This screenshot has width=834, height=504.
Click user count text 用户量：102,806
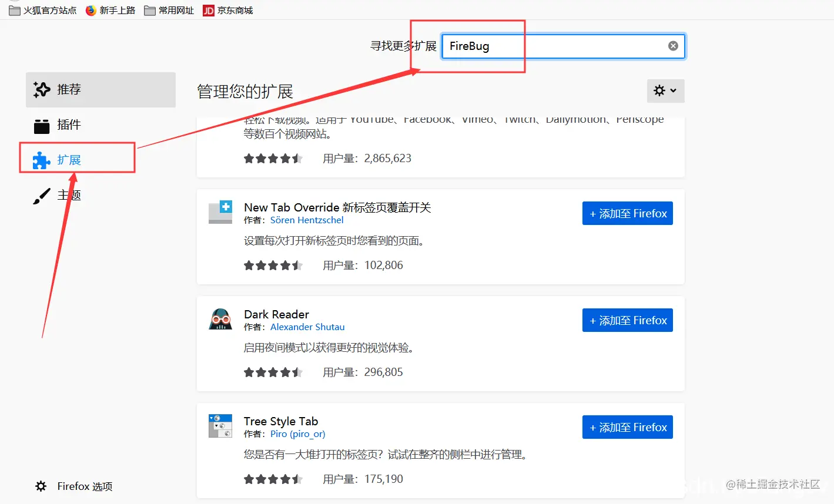[363, 265]
